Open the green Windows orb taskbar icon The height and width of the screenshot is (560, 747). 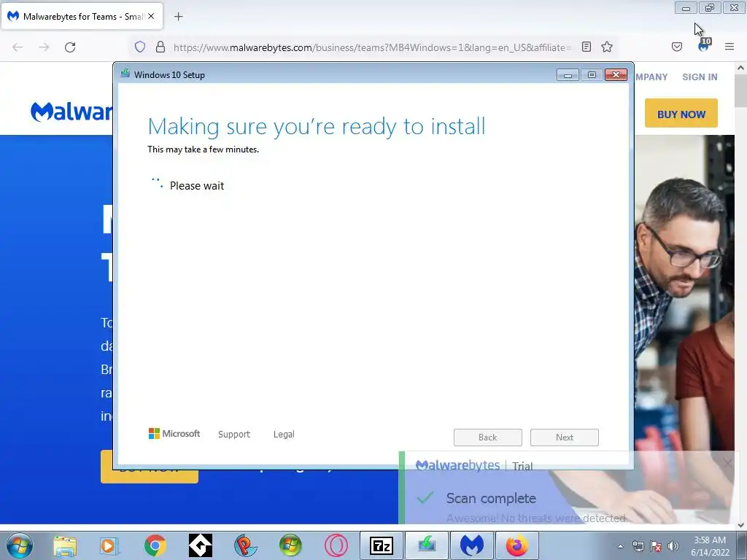point(290,545)
